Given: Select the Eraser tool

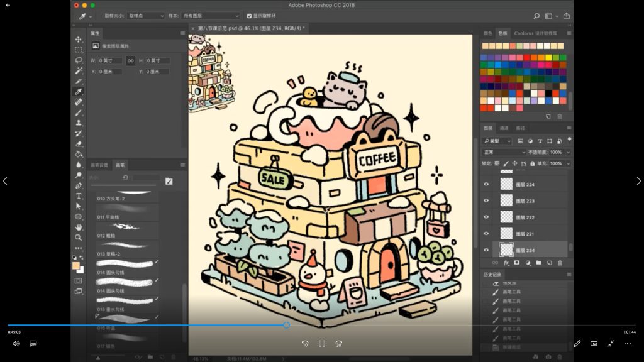Looking at the screenshot, I should [x=79, y=143].
